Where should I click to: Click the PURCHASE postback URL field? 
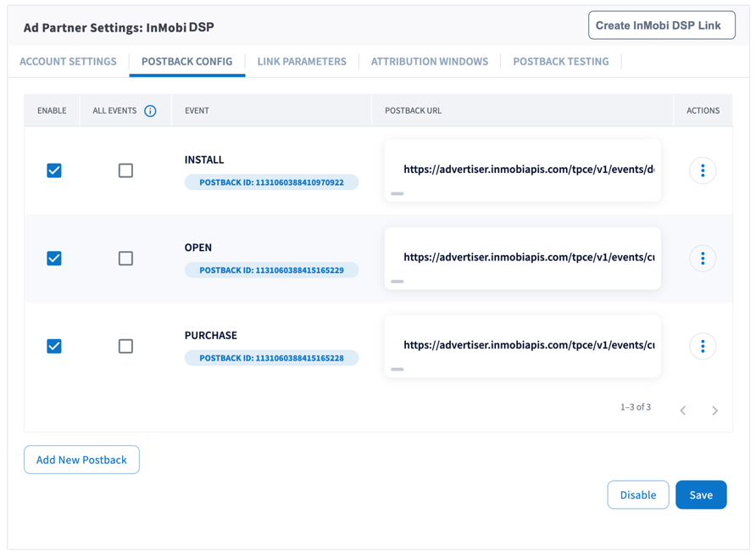(x=523, y=345)
